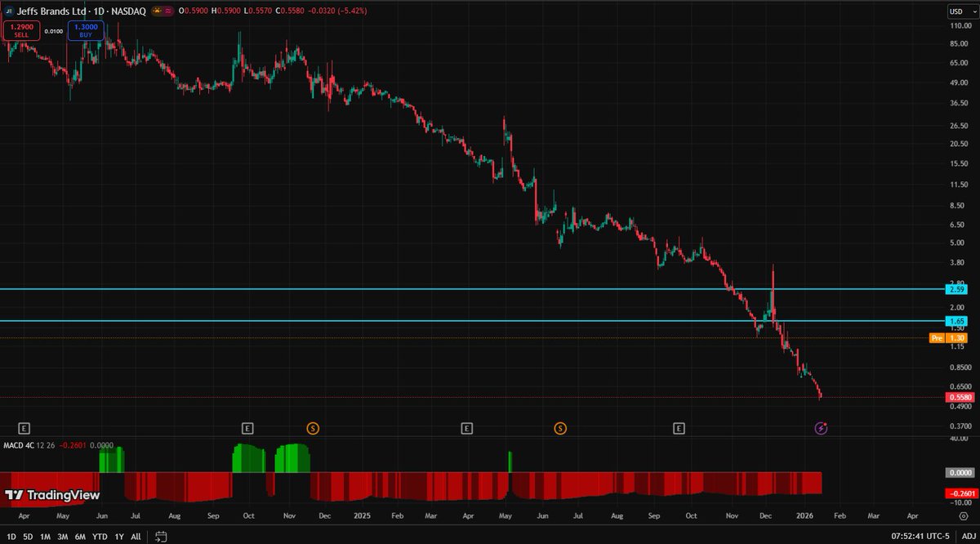Screen dimensions: 980x544
Task: Open split marker S near June 2025
Action: (x=560, y=428)
